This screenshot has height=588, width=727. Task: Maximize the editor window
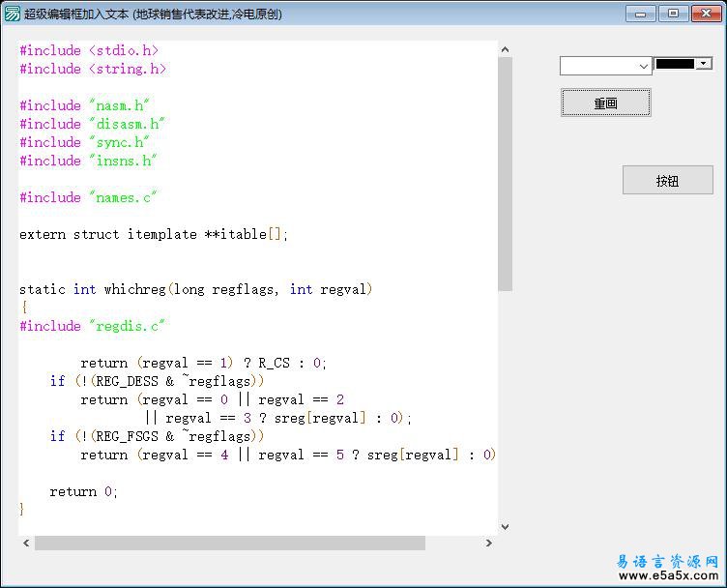(673, 14)
